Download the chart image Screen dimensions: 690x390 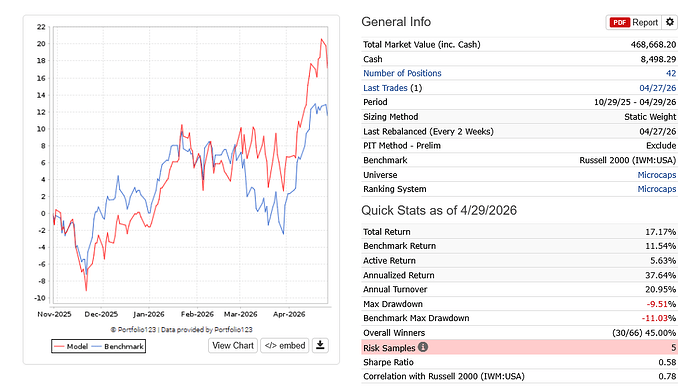(x=320, y=346)
